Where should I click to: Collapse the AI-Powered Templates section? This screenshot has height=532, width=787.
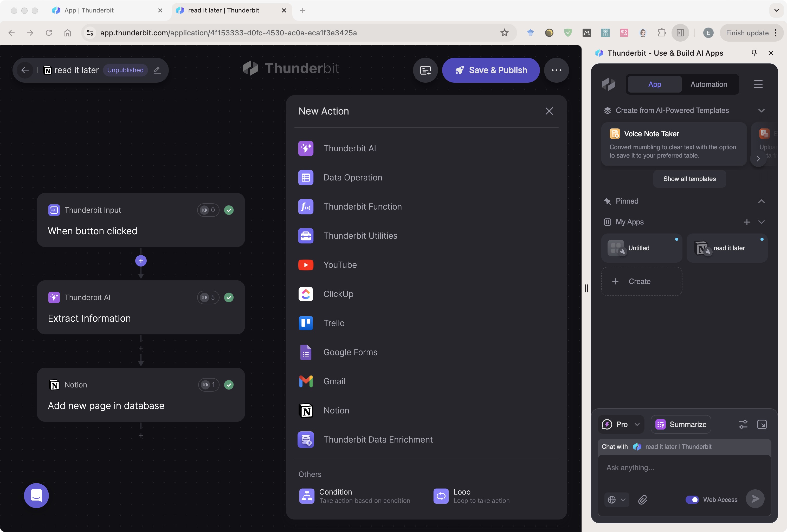761,111
